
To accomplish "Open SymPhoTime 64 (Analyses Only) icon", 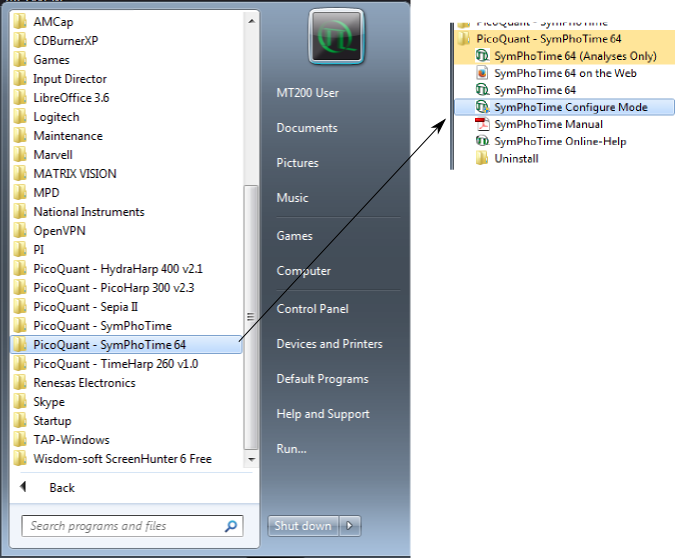I will click(x=482, y=56).
